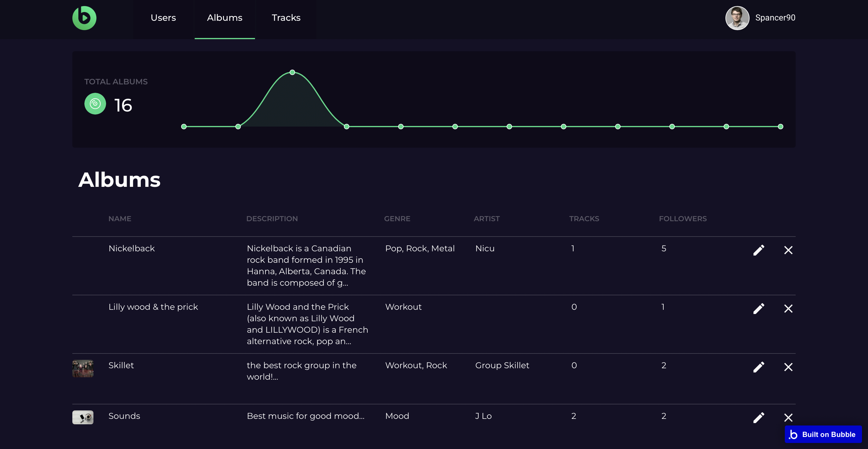Open the Built on Bubble badge
This screenshot has width=868, height=449.
(823, 434)
